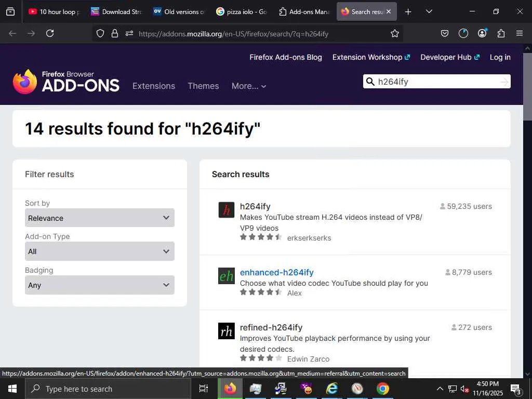Open Extensions puzzle icon in toolbar
Viewport: 532px width, 399px height.
[501, 33]
